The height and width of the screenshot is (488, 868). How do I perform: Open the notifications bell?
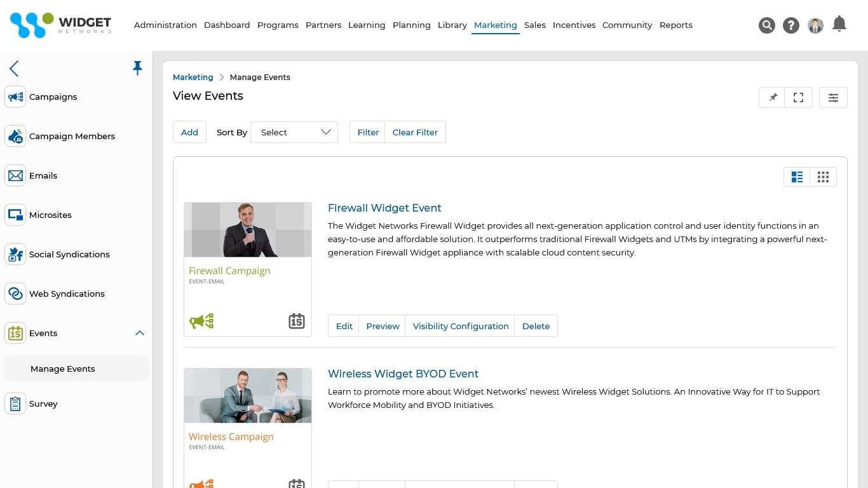[x=839, y=24]
